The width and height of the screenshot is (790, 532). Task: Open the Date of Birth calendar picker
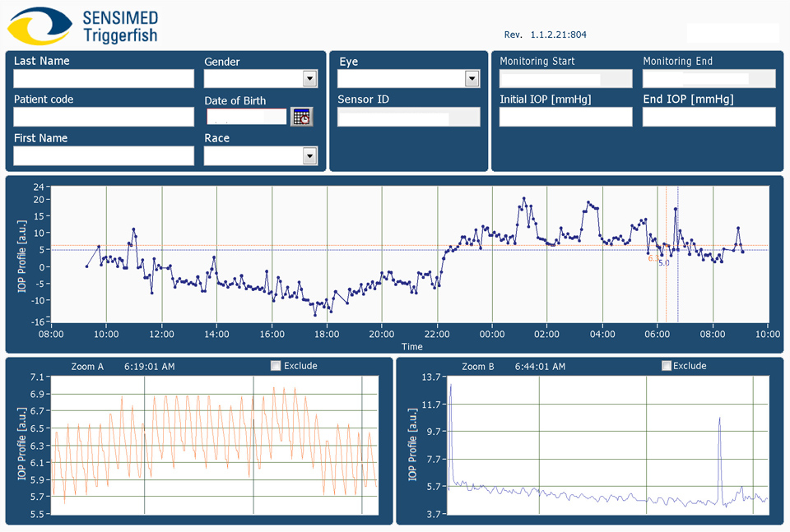[302, 117]
